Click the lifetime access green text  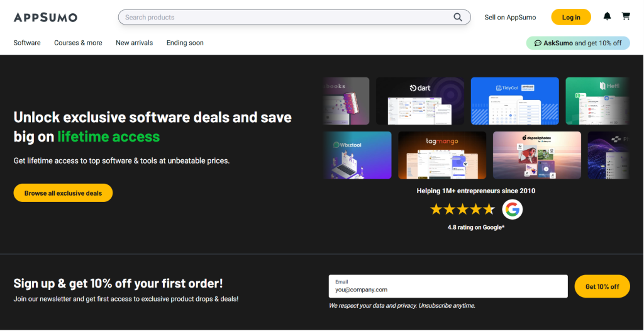tap(108, 136)
